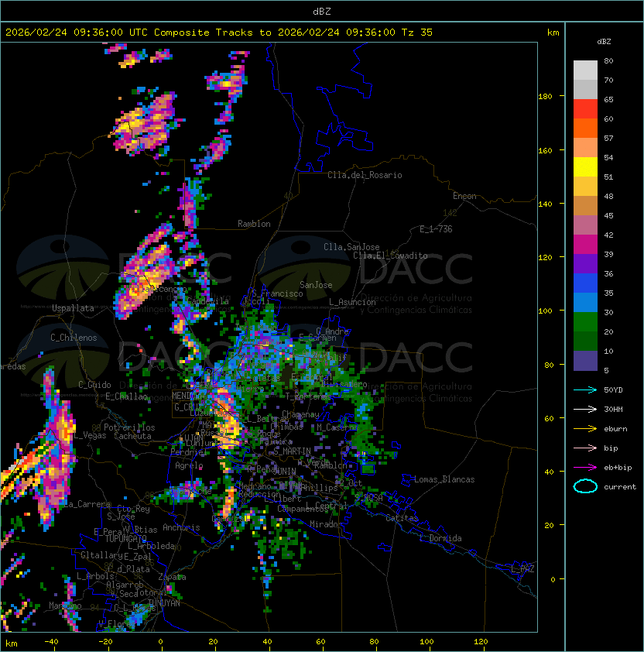Viewport: 644px width, 652px height.
Task: Pick the bright yellow swatch in the dBZ scale
Action: [585, 167]
